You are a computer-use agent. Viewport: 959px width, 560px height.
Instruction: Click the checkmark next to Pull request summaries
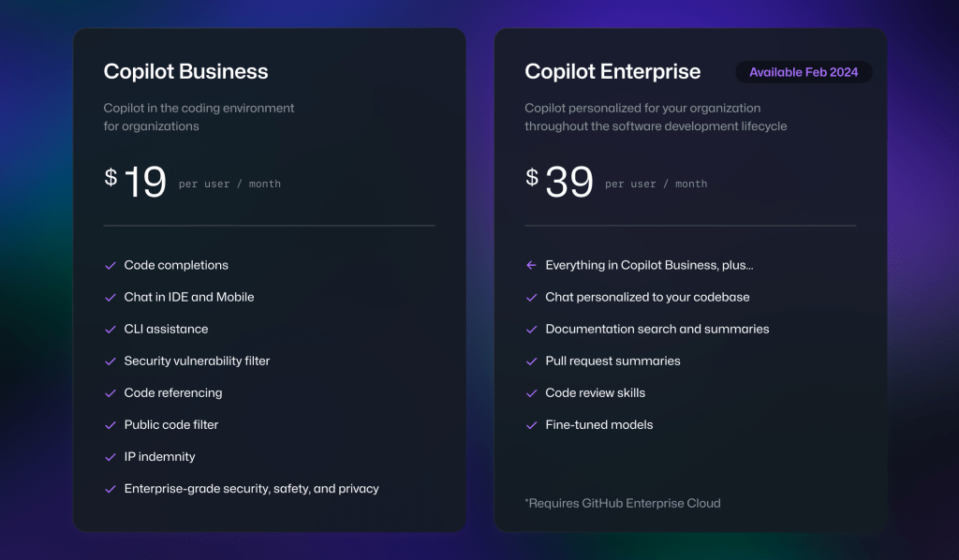tap(531, 361)
